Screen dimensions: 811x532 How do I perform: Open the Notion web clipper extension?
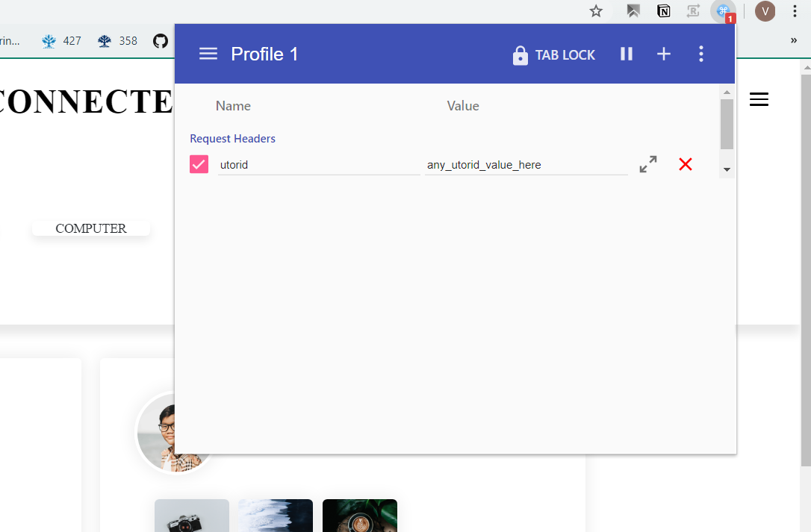[663, 11]
